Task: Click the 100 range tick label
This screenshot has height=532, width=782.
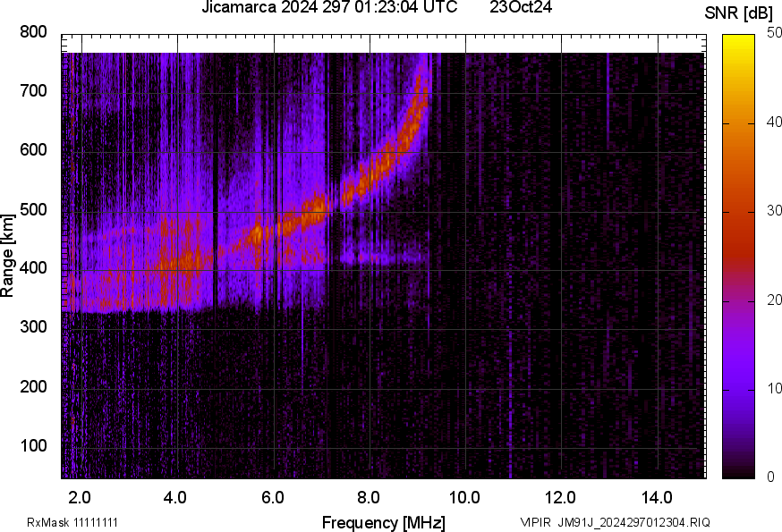Action: pyautogui.click(x=33, y=445)
